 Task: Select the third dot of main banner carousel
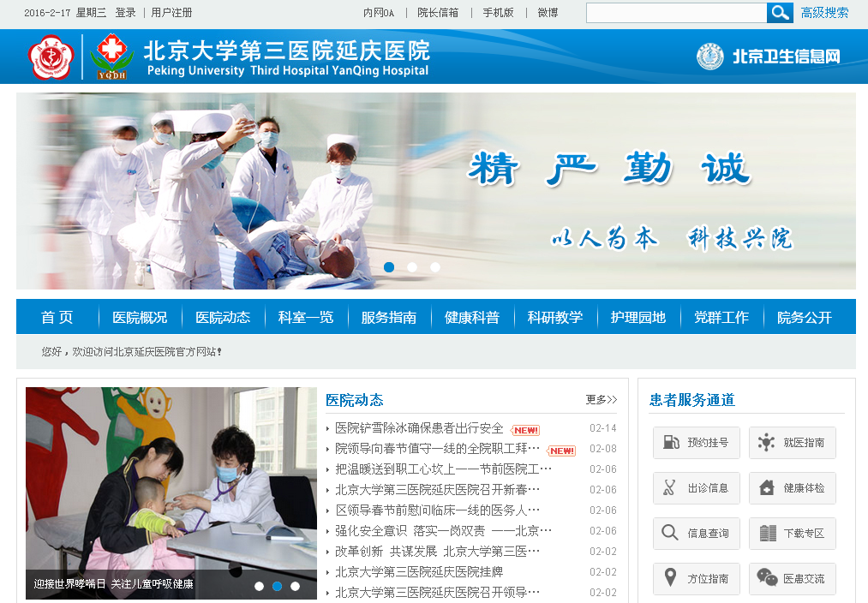pyautogui.click(x=435, y=267)
